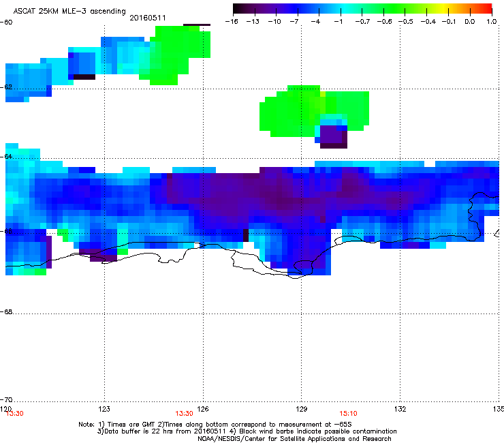Viewport: 504px width, 443px height.
Task: Click the '-60' latitude axis label
Action: pyautogui.click(x=6, y=22)
